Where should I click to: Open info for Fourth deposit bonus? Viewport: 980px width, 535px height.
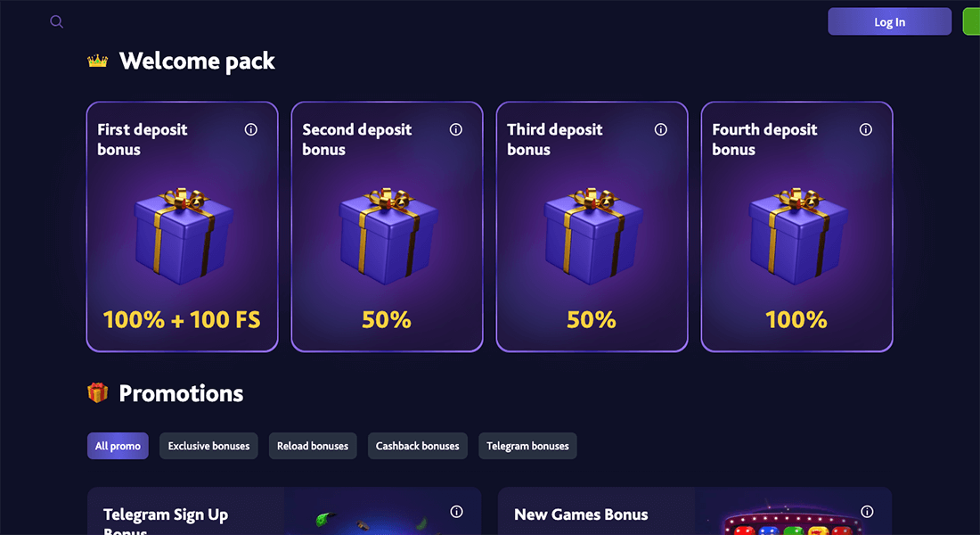pyautogui.click(x=865, y=129)
